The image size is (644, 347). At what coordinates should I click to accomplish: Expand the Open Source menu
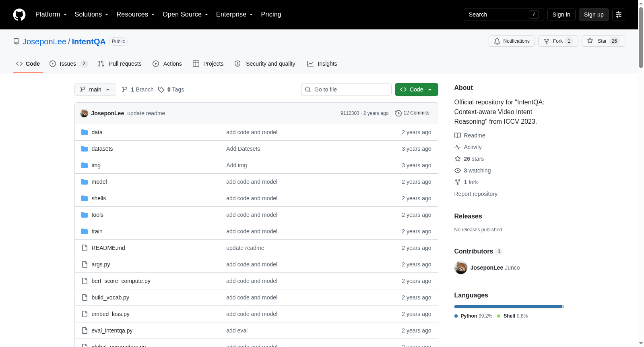(186, 15)
